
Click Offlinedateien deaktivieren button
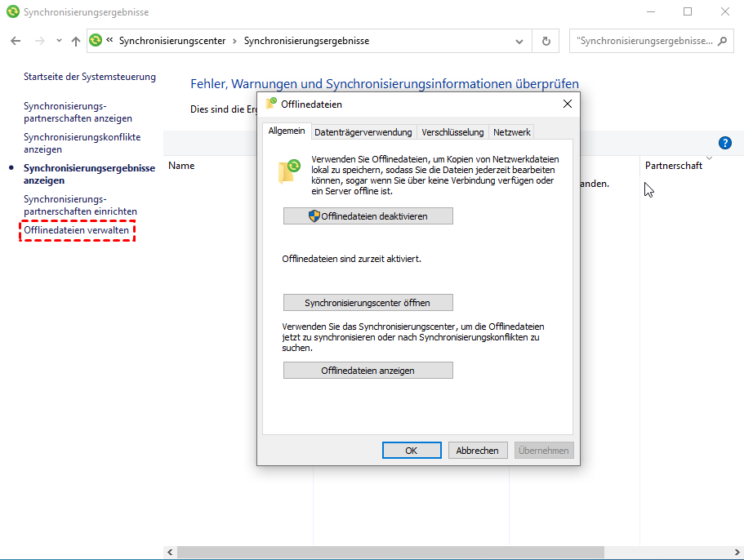tap(368, 216)
